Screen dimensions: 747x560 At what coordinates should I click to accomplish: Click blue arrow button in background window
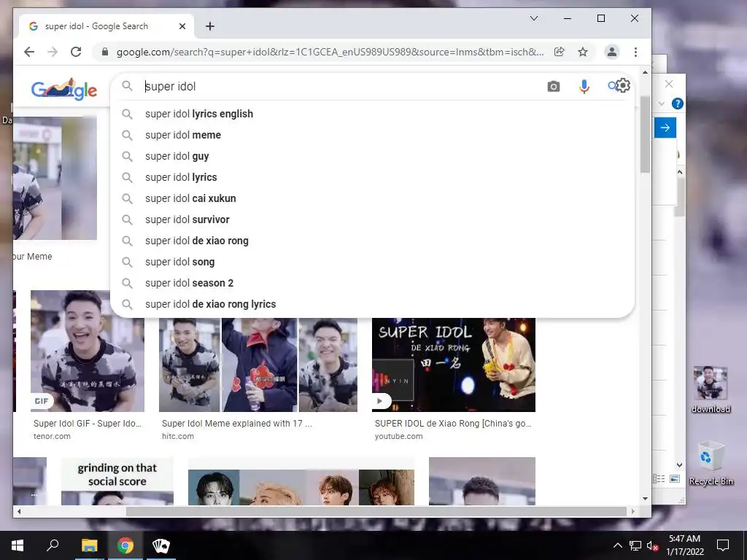tap(665, 128)
